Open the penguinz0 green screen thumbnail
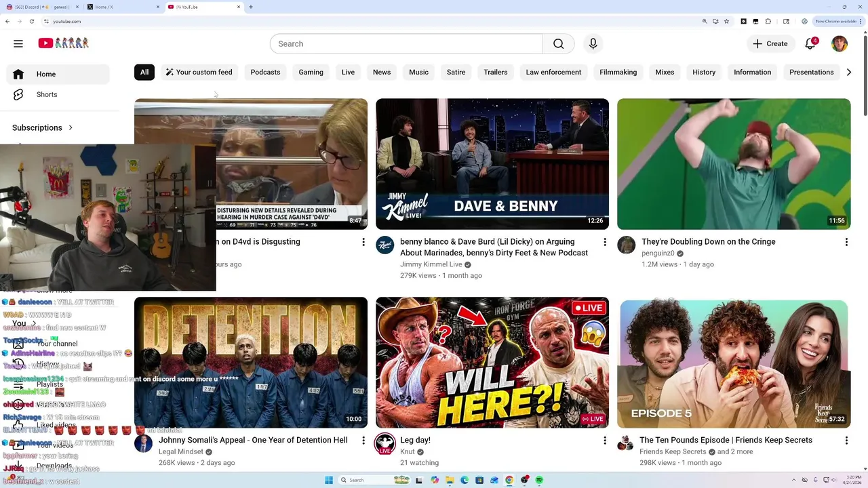Screen dimensions: 868x488 734,164
